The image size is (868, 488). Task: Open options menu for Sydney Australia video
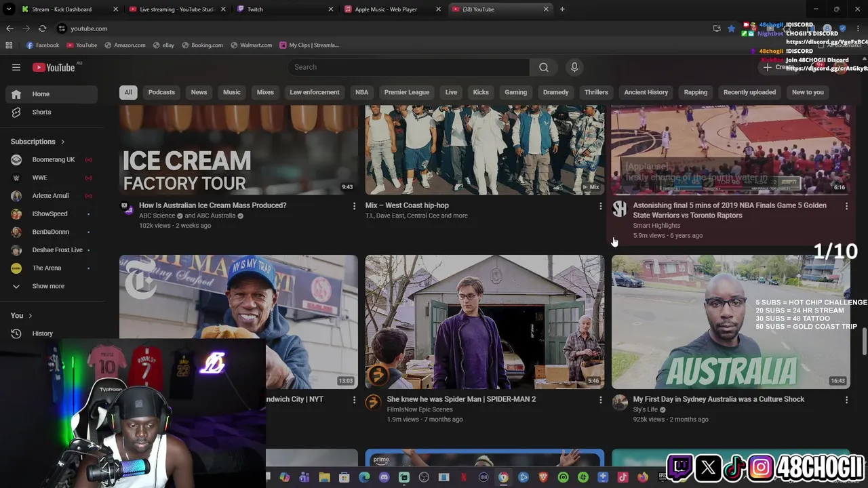[x=846, y=400]
